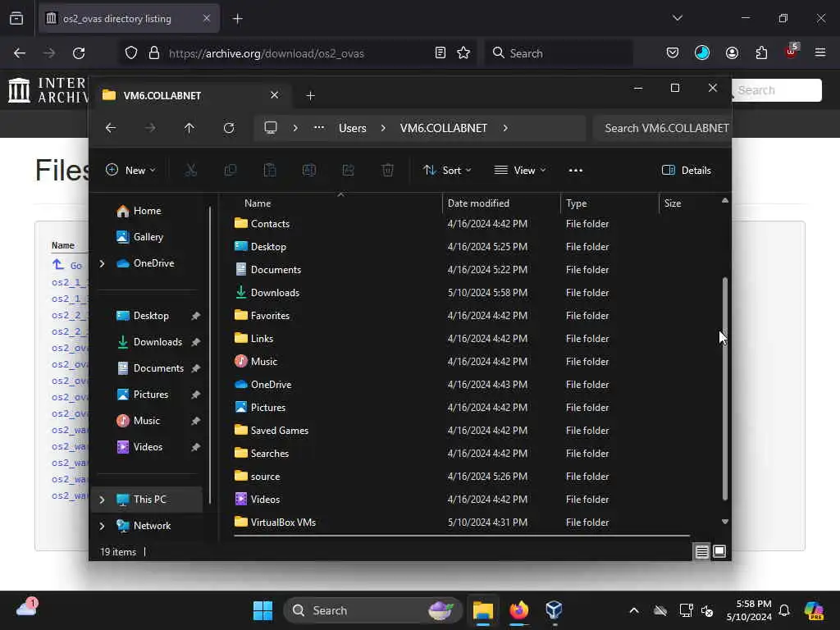Open pinned Videos in navigation pane
Image resolution: width=840 pixels, height=630 pixels.
[148, 447]
